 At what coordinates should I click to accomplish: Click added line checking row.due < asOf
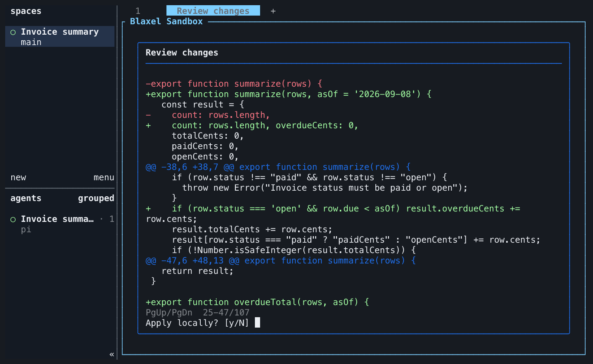[x=333, y=209]
